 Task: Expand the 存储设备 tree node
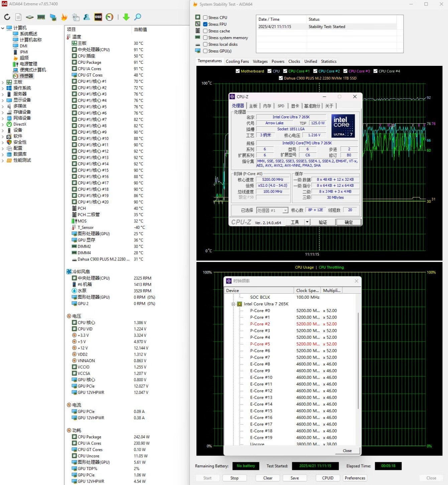point(3,112)
